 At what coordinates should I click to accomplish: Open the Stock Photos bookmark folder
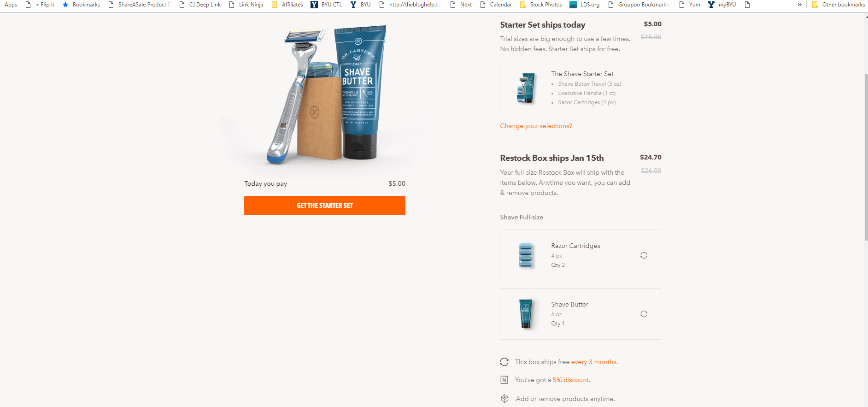click(541, 5)
